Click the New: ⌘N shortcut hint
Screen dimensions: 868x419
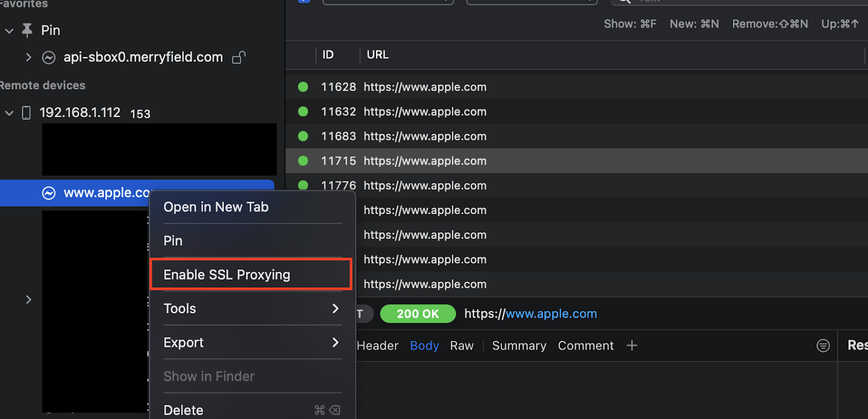click(x=694, y=24)
